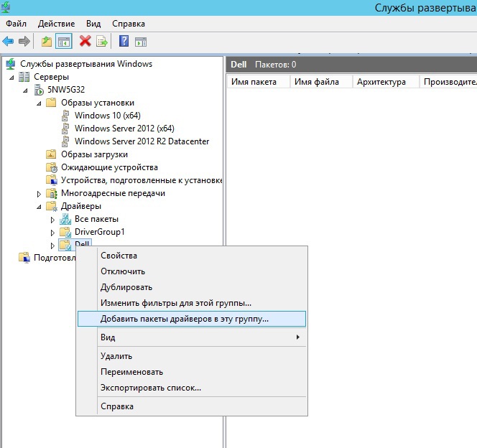Click the Все пакеты packages icon
477x448 pixels.
pos(65,219)
